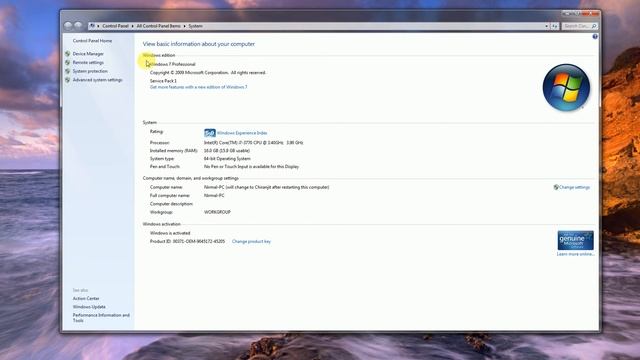Open Performance Information and Tools link

101,318
